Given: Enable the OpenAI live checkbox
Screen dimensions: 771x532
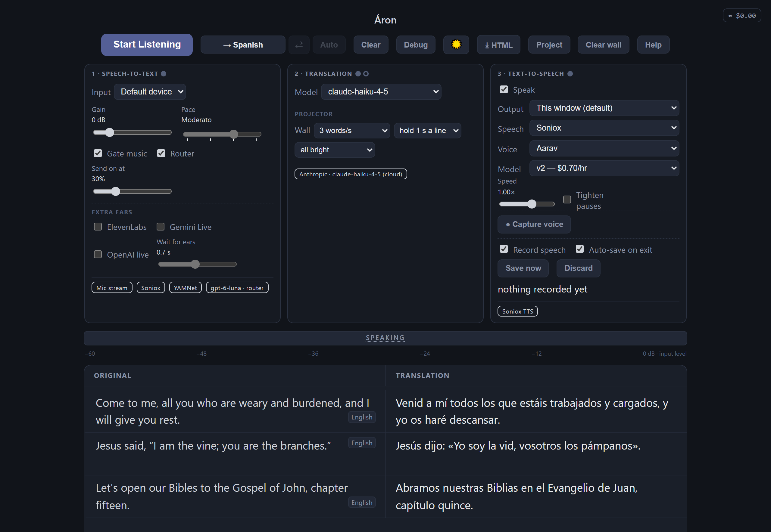Looking at the screenshot, I should [x=98, y=254].
